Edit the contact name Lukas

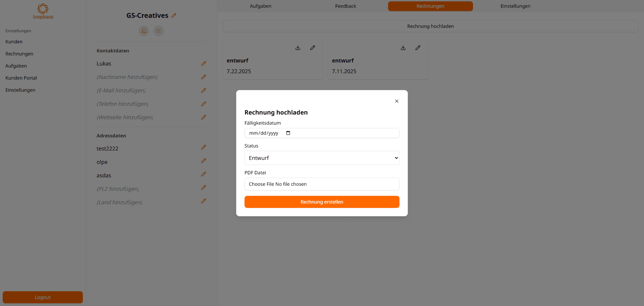204,63
